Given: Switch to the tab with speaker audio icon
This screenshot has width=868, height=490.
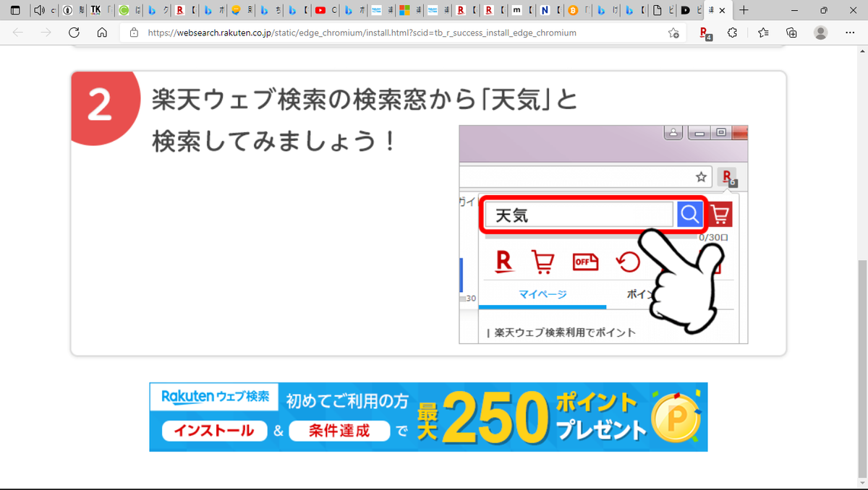Looking at the screenshot, I should (x=44, y=10).
